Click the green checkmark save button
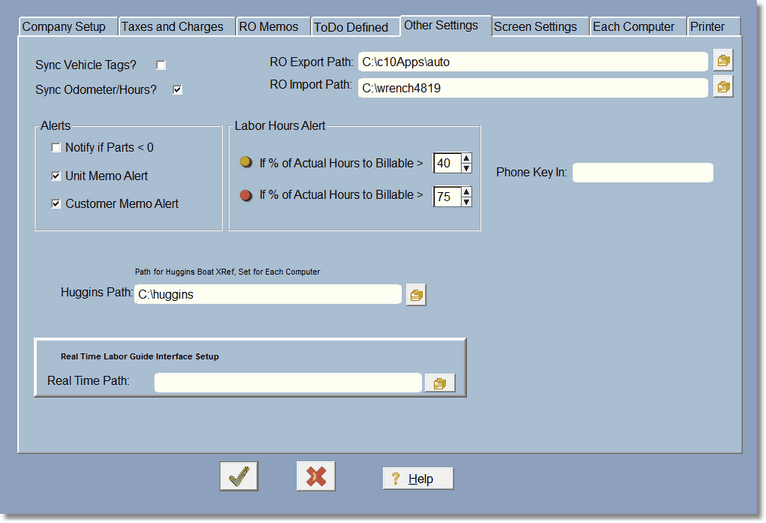766x523 pixels. click(239, 477)
